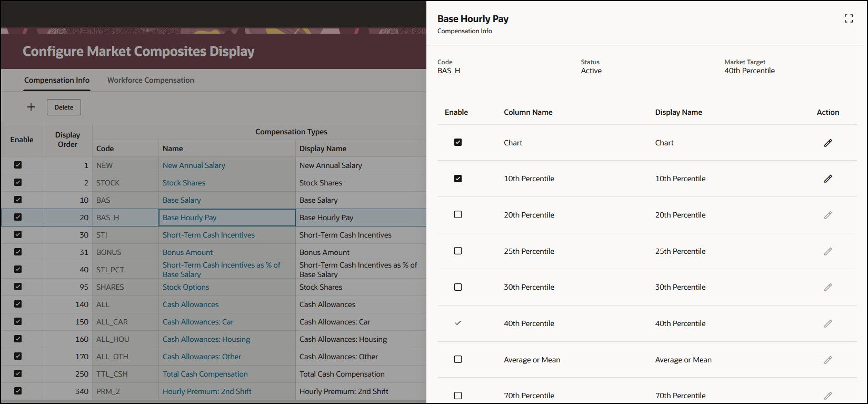Select the Compensation Info tab
The height and width of the screenshot is (404, 868).
[57, 80]
